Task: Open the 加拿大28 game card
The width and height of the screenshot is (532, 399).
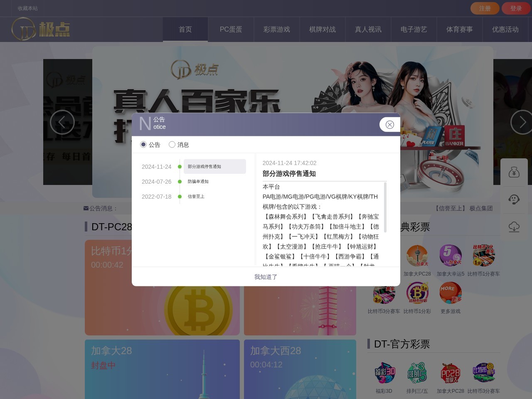Action: coord(162,369)
